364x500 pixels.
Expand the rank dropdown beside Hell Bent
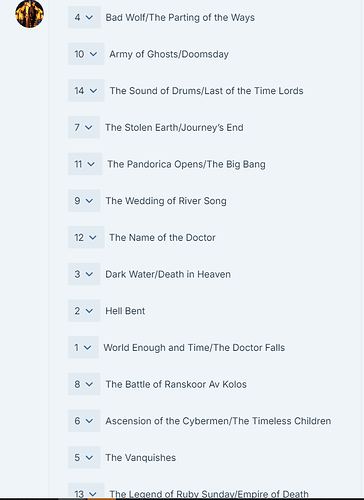pyautogui.click(x=84, y=310)
